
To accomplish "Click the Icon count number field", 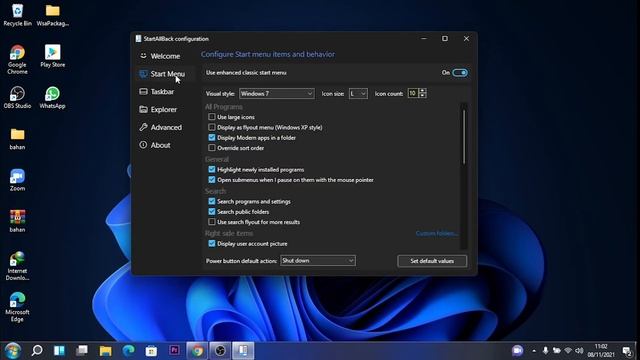I will pyautogui.click(x=413, y=93).
